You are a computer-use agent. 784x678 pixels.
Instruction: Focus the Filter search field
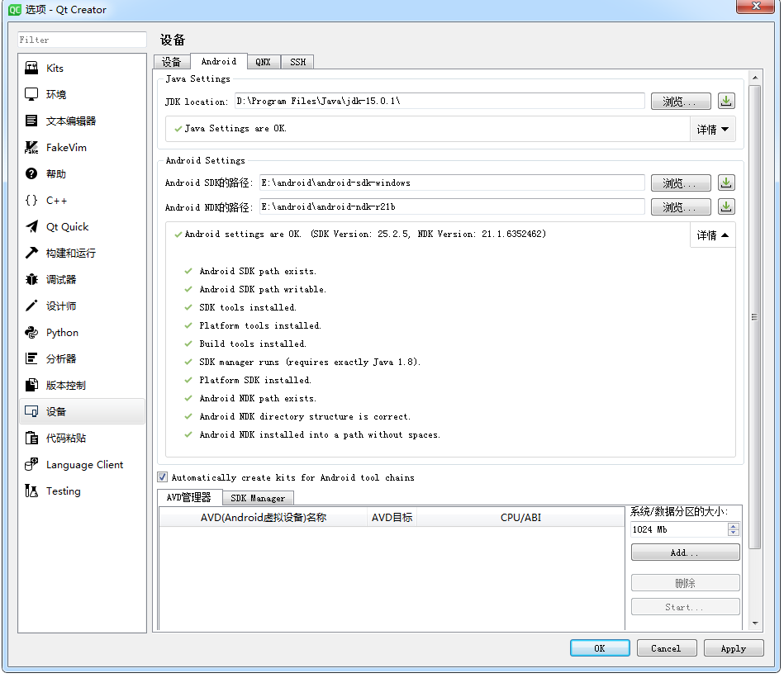click(x=82, y=40)
